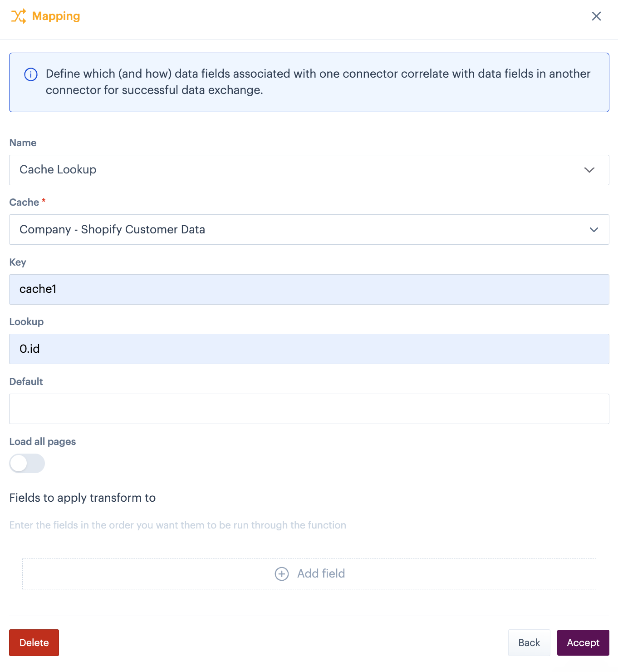The image size is (618, 672).
Task: Open the Company - Shopify Customer Data dropdown
Action: 299,230
